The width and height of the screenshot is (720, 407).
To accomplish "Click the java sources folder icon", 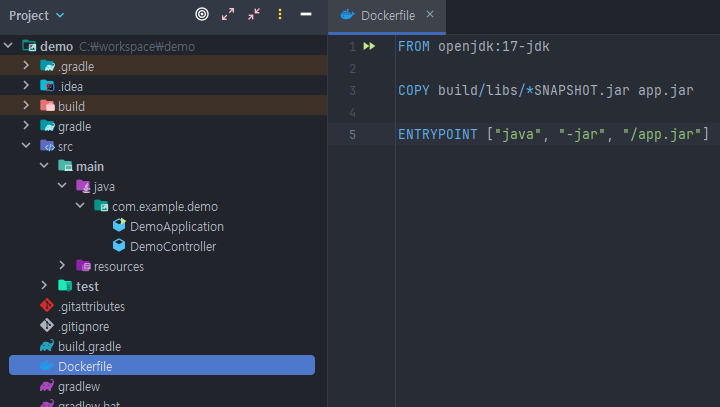I will tap(83, 186).
